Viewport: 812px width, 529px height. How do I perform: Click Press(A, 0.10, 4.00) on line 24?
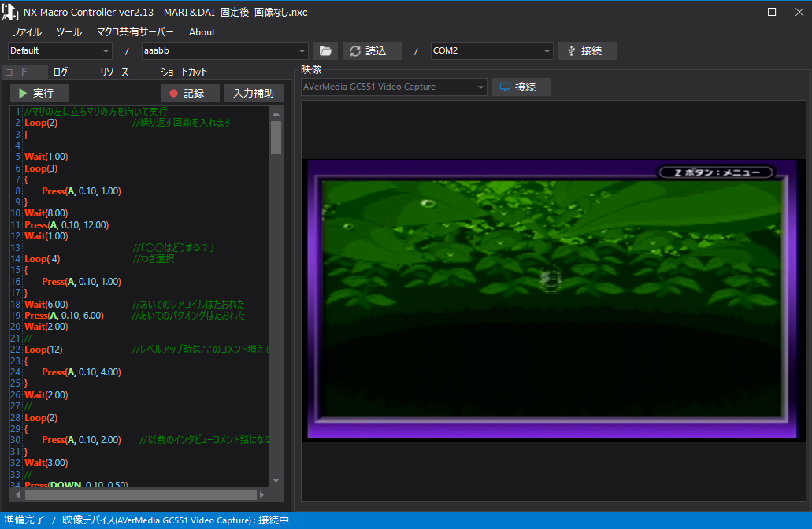click(x=81, y=372)
